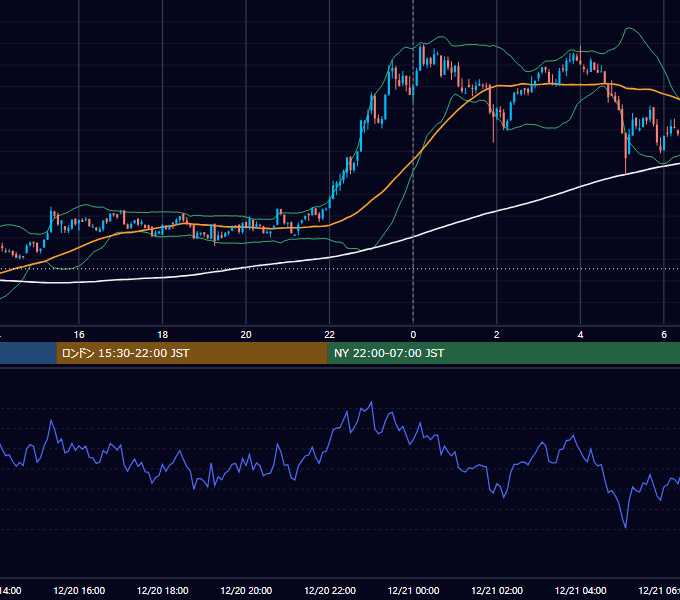Click the blue session bar before ロンドン
Viewport: 680px width, 600px height.
click(28, 353)
